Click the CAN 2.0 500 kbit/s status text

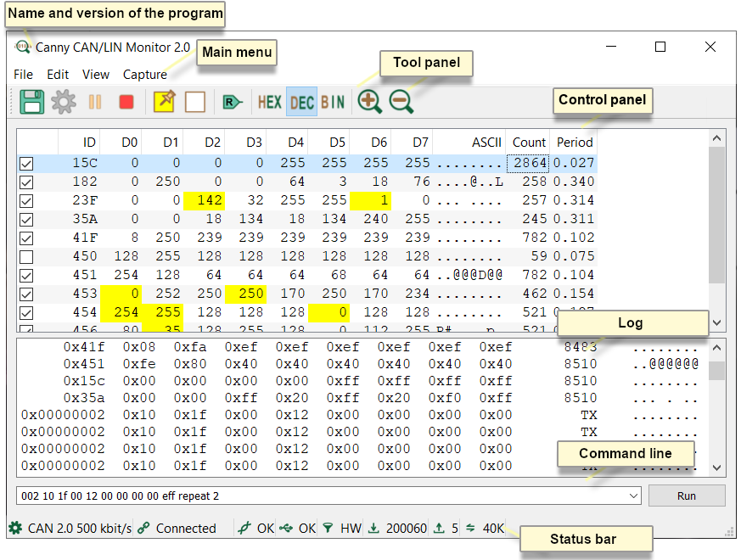coord(80,528)
